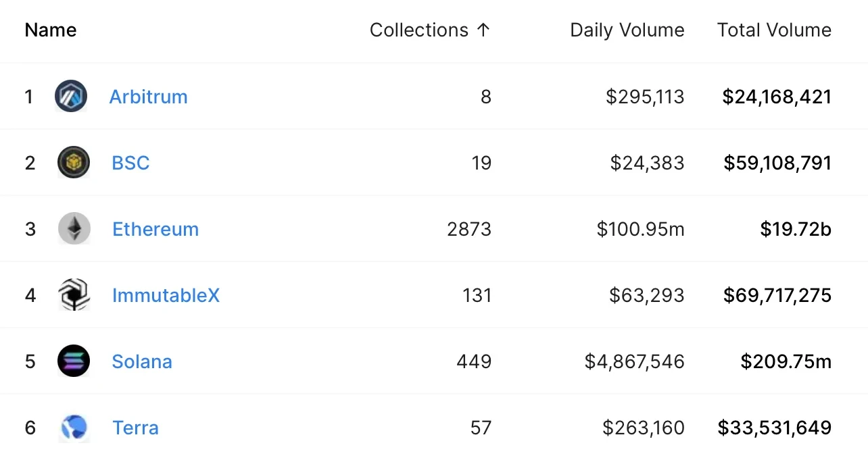Click the ImmutableX logo icon
This screenshot has height=458, width=868.
pyautogui.click(x=74, y=295)
